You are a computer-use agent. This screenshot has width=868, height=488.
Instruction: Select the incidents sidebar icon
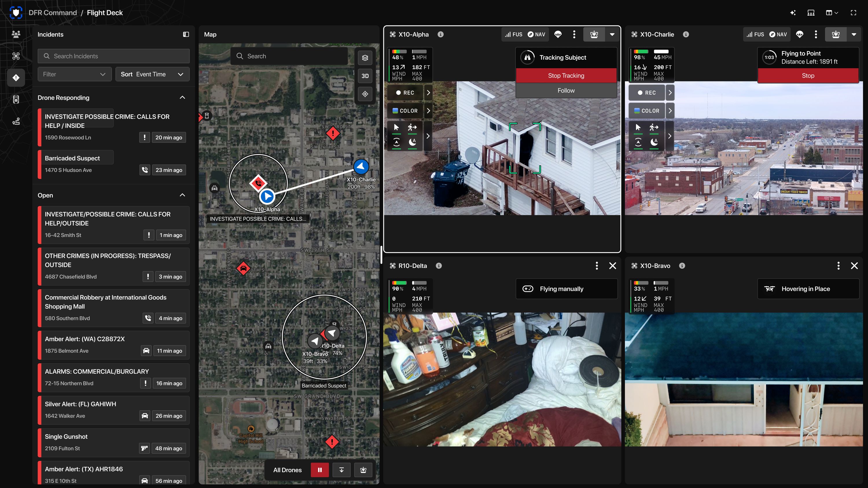tap(16, 78)
